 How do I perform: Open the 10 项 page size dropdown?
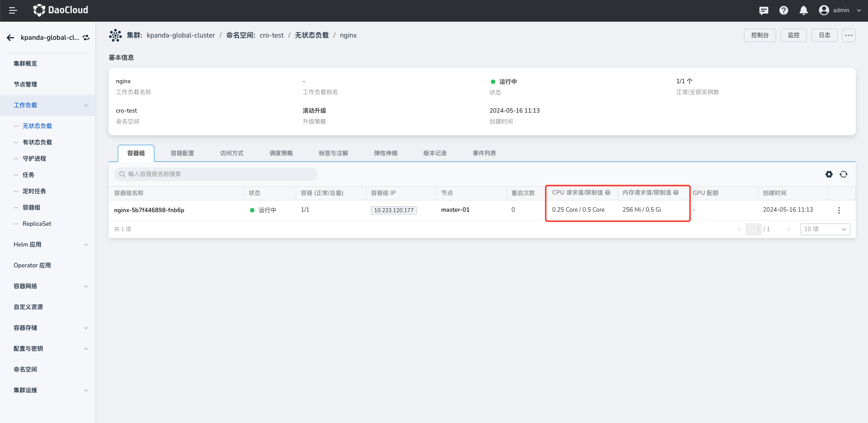(x=825, y=229)
